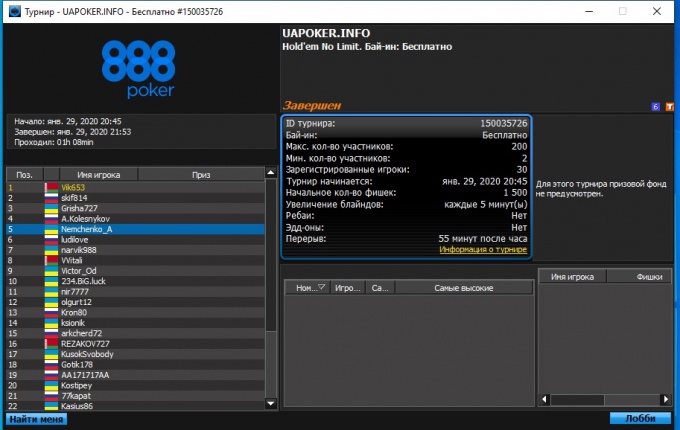Select player Kostipey row
Viewport: 680px width, 430px height.
click(136, 385)
